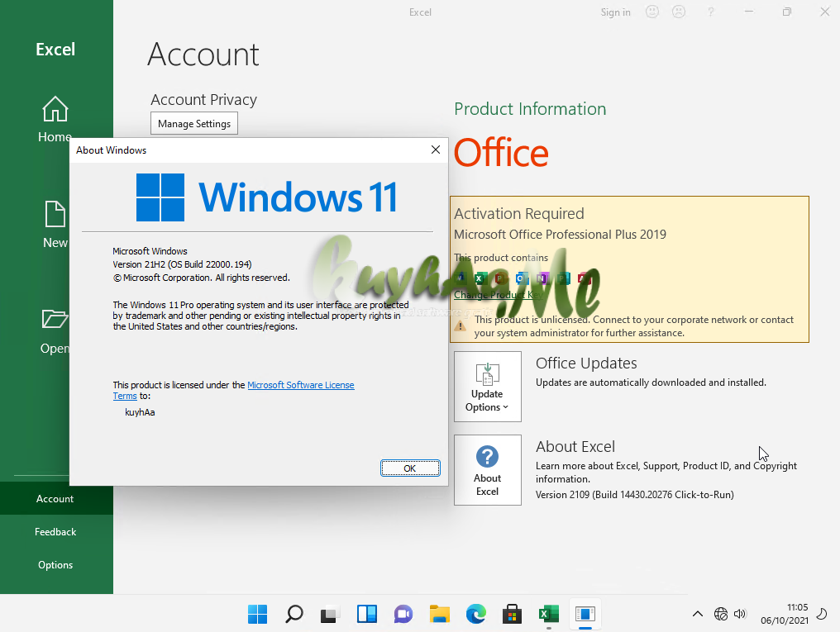
Task: Click the About Excel button
Action: coord(488,470)
